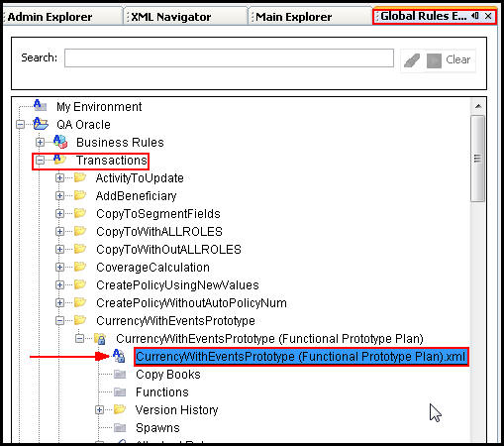Focus the Search input field

click(x=229, y=58)
